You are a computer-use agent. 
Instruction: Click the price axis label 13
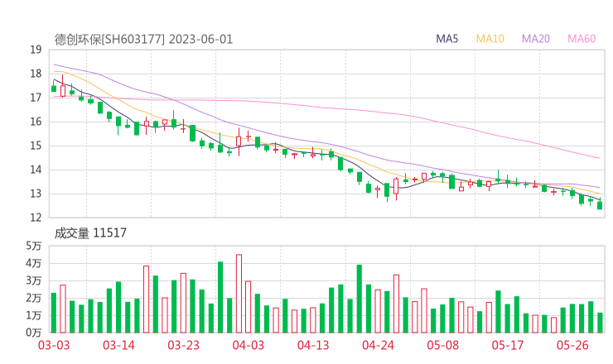36,194
